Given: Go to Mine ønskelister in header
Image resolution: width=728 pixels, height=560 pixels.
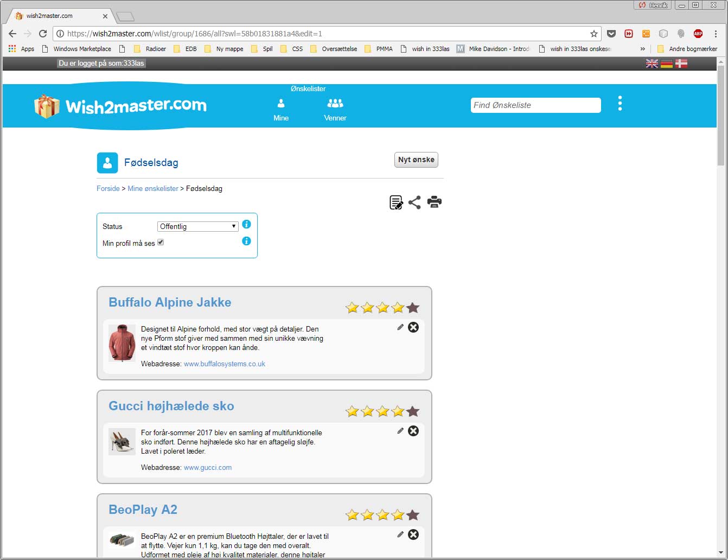Looking at the screenshot, I should coord(281,110).
